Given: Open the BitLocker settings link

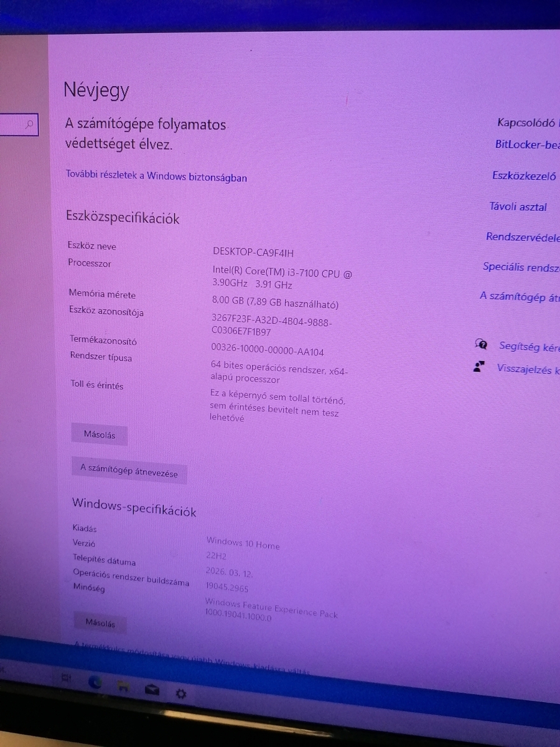Looking at the screenshot, I should click(528, 145).
